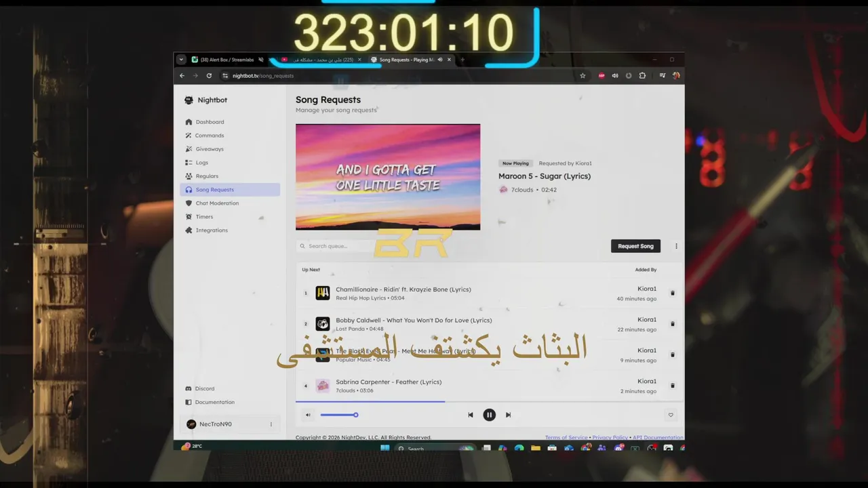Open the media control toolbar icon

coord(663,76)
